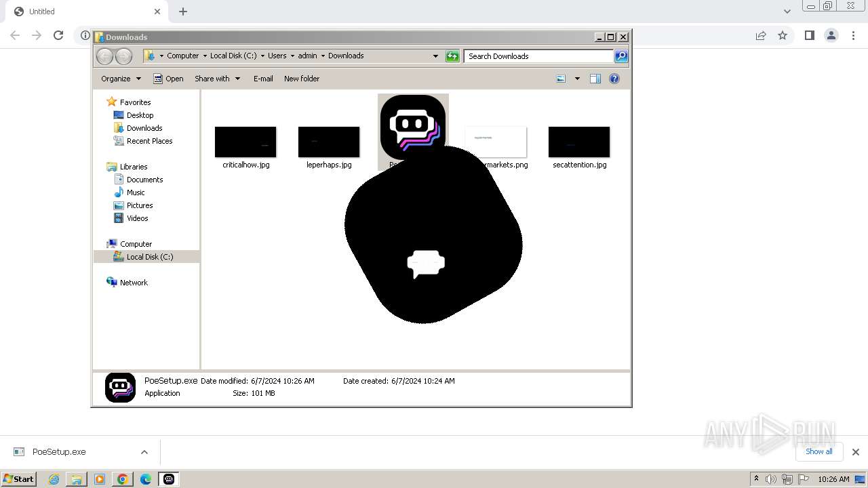This screenshot has width=868, height=488.
Task: Open Desktop under Favorites
Action: point(140,115)
